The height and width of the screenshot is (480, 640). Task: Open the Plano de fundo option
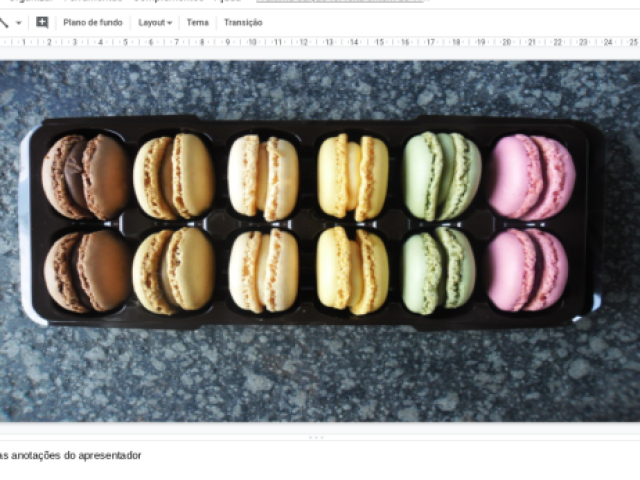point(93,22)
